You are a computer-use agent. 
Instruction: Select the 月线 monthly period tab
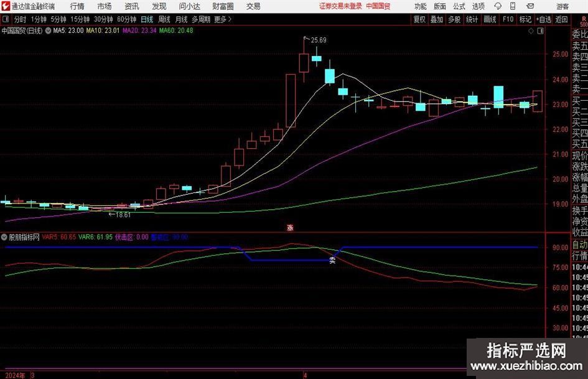(181, 19)
